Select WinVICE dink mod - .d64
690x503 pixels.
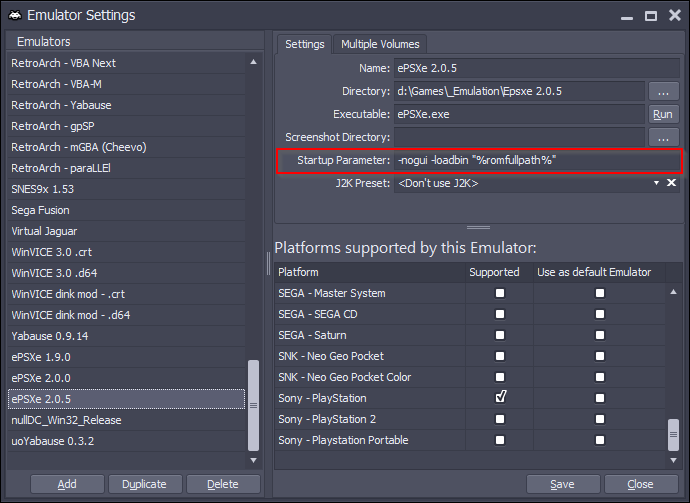pyautogui.click(x=126, y=315)
